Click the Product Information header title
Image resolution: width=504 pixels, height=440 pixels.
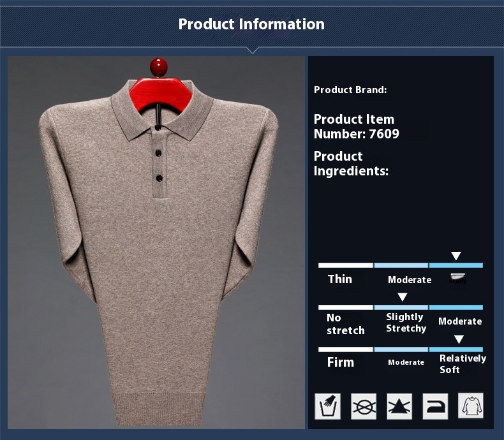(x=251, y=24)
